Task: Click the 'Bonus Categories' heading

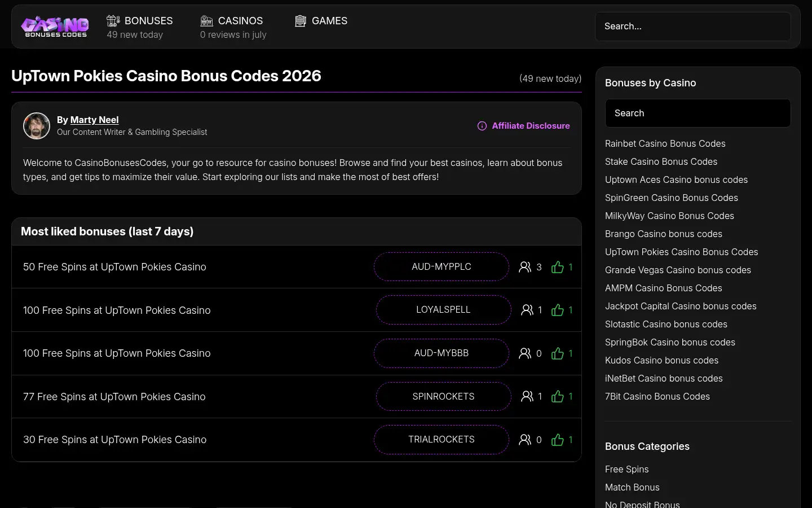Action: click(647, 446)
